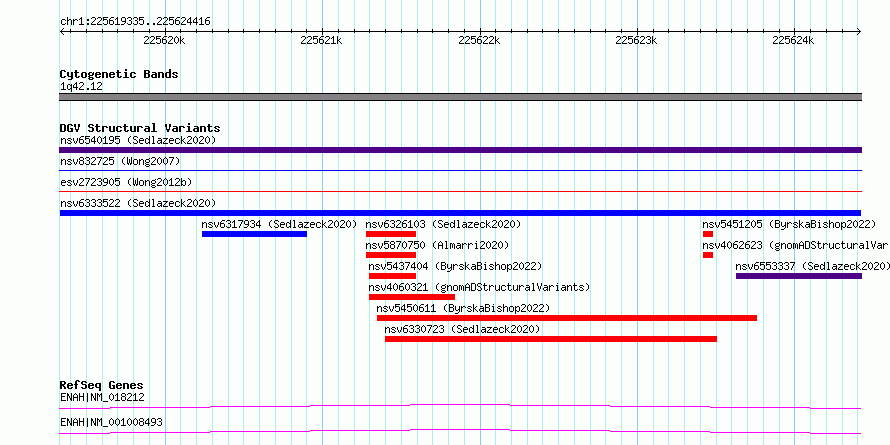This screenshot has width=890, height=445.
Task: Select the blue bar under nsv6317934
Action: click(254, 234)
